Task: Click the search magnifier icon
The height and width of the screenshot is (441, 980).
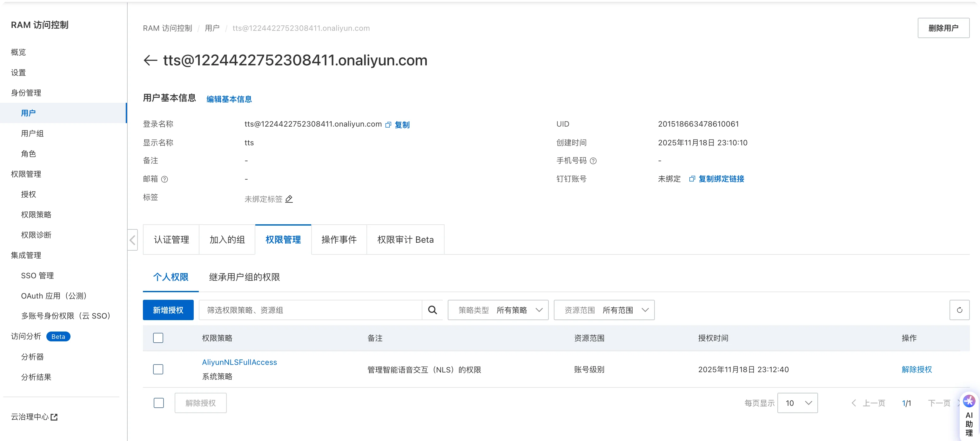Action: coord(432,310)
